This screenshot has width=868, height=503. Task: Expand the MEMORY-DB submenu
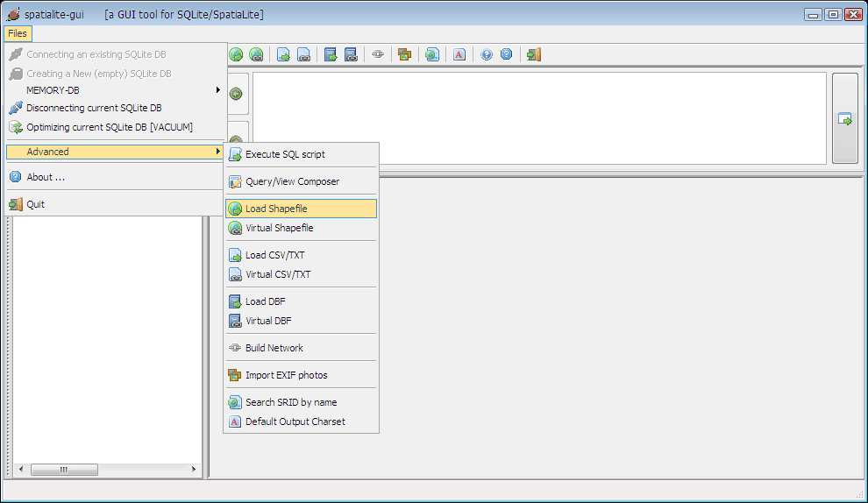pos(116,90)
